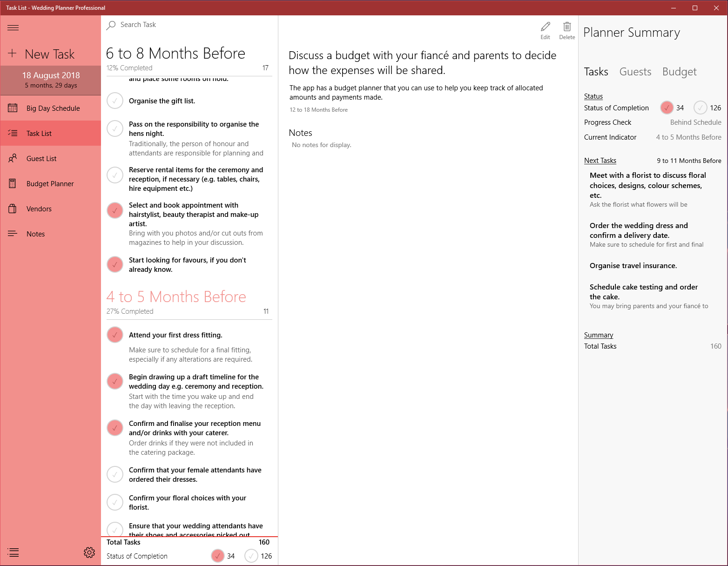
Task: Click '12 to 18 Months Before' task label
Action: [x=318, y=110]
